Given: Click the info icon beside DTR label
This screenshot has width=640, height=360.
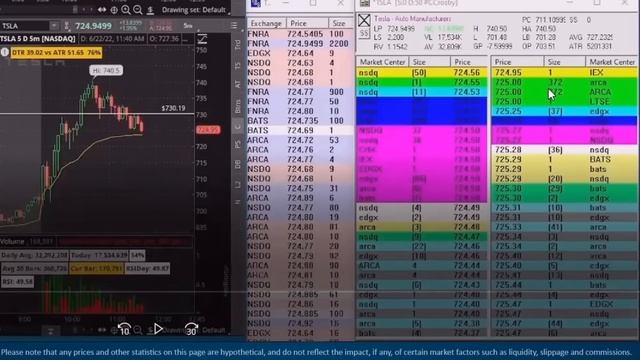Looking at the screenshot, I should (5, 52).
